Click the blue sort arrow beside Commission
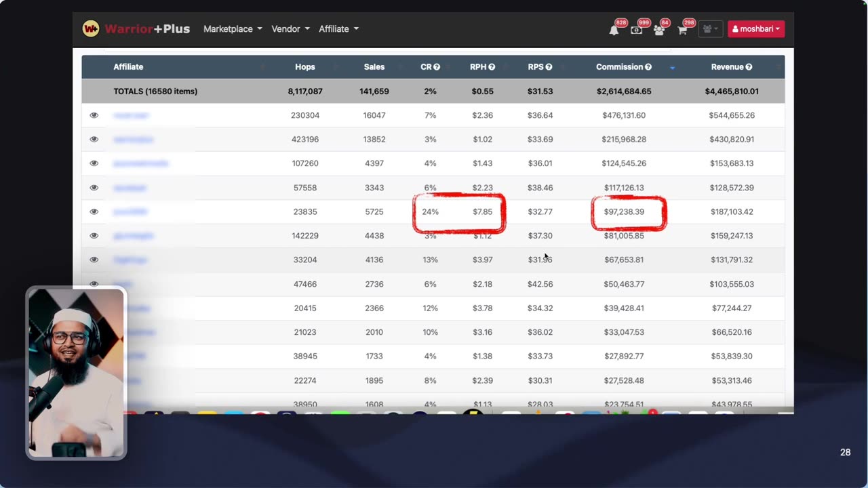 [673, 68]
